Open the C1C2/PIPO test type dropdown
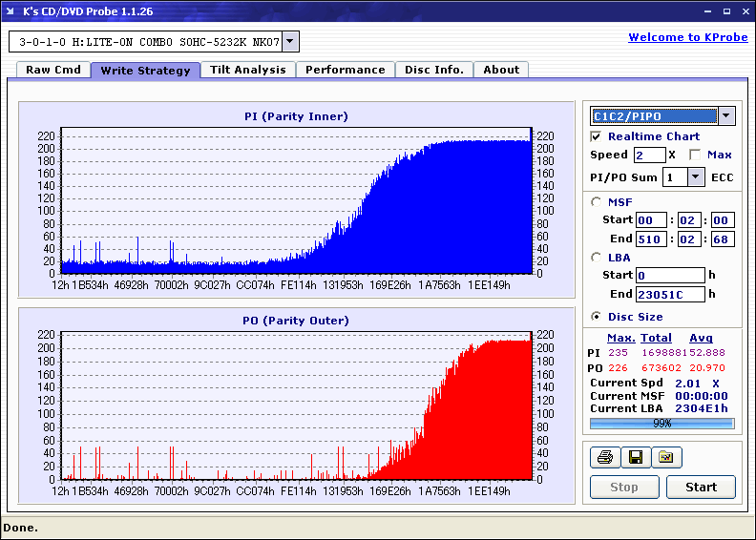 (x=726, y=115)
